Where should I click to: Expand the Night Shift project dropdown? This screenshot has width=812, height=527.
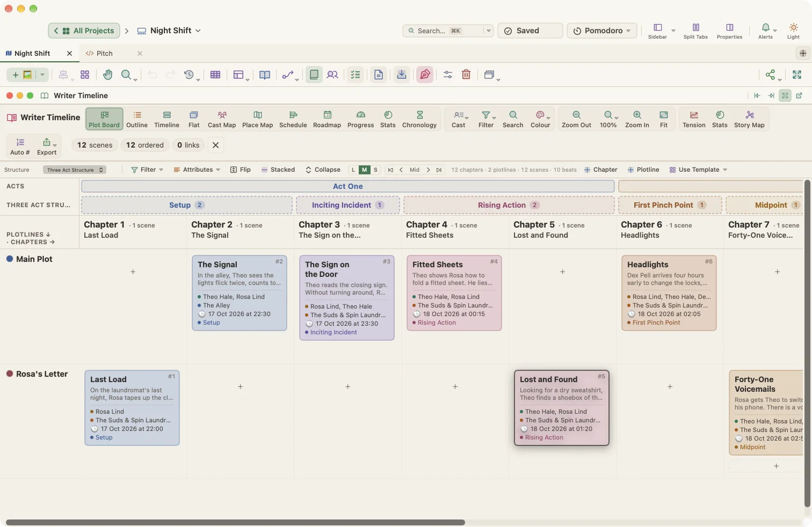169,31
